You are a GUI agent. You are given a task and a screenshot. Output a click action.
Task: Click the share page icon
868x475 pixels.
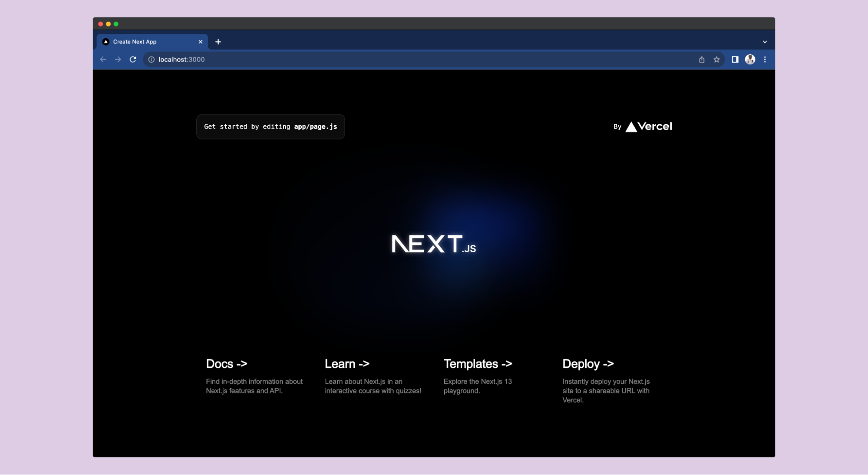click(701, 59)
